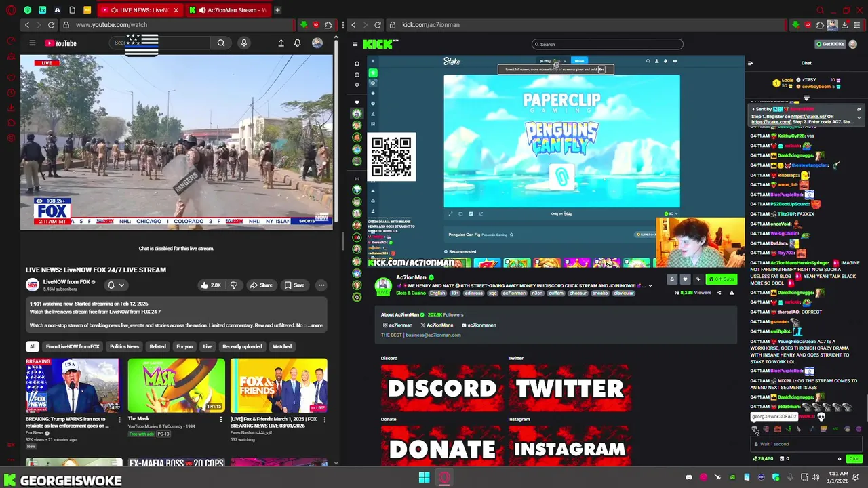Open the Trump WARNS Iran video thumbnail

pos(73,386)
